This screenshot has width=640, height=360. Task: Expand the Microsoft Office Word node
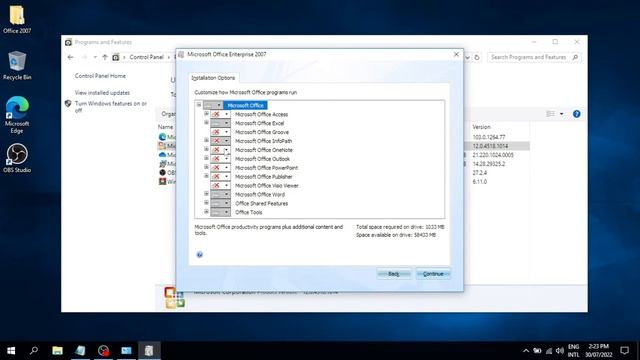(x=206, y=194)
